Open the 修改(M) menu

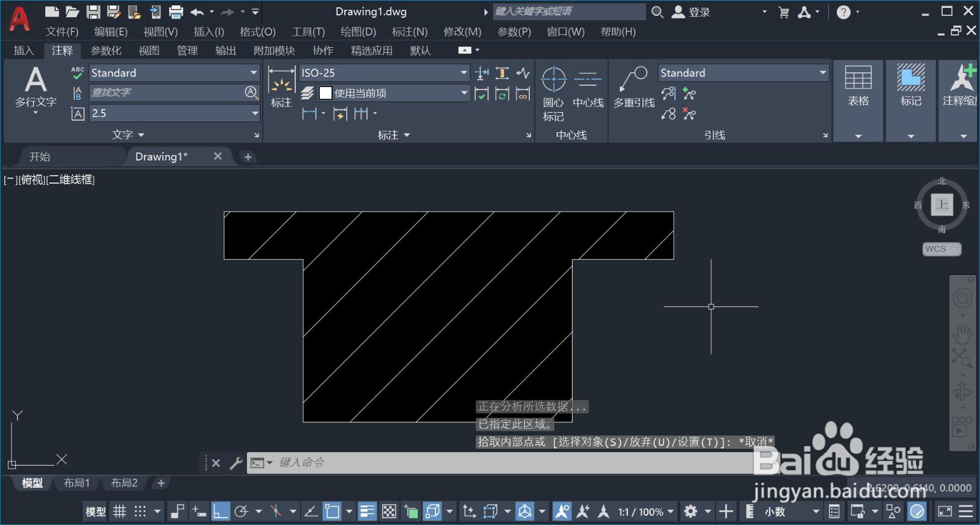coord(462,31)
